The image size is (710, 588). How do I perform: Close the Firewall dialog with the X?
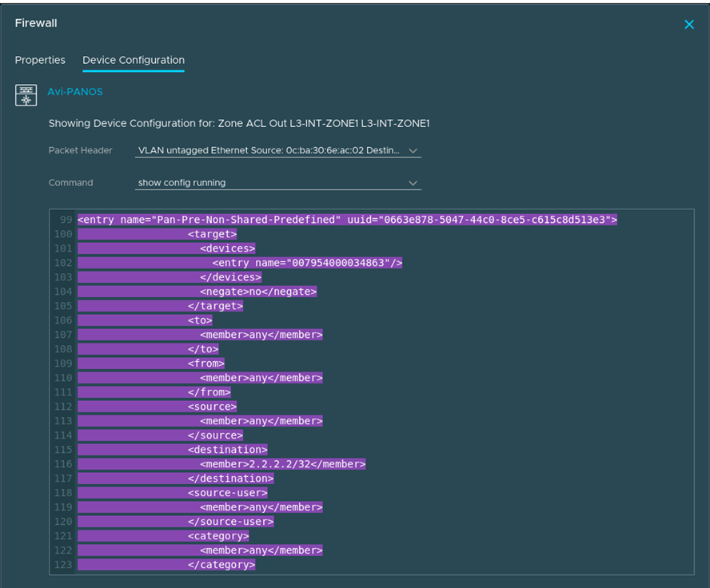click(689, 25)
